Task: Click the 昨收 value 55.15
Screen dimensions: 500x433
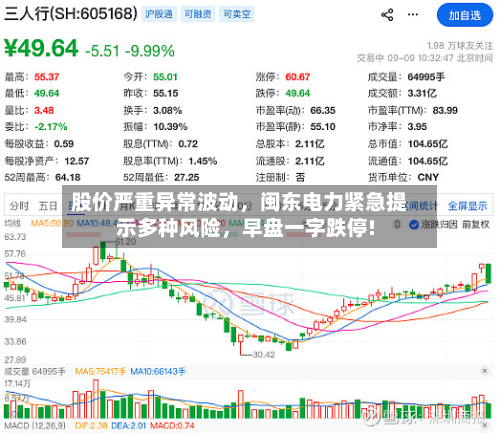Action: click(x=166, y=93)
